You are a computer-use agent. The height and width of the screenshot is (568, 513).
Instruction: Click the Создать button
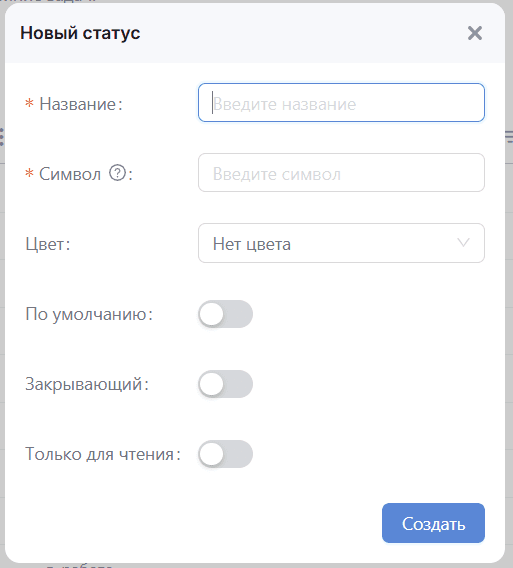coord(433,523)
